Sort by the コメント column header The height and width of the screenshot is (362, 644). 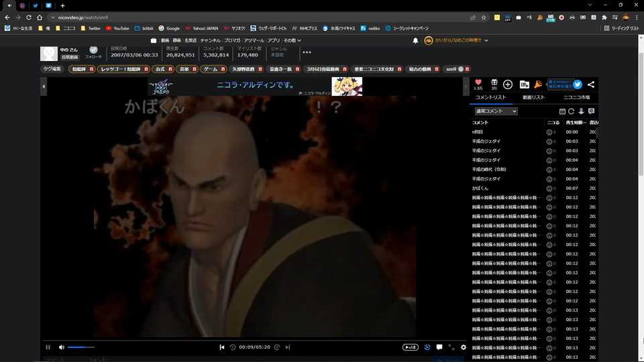coord(480,122)
